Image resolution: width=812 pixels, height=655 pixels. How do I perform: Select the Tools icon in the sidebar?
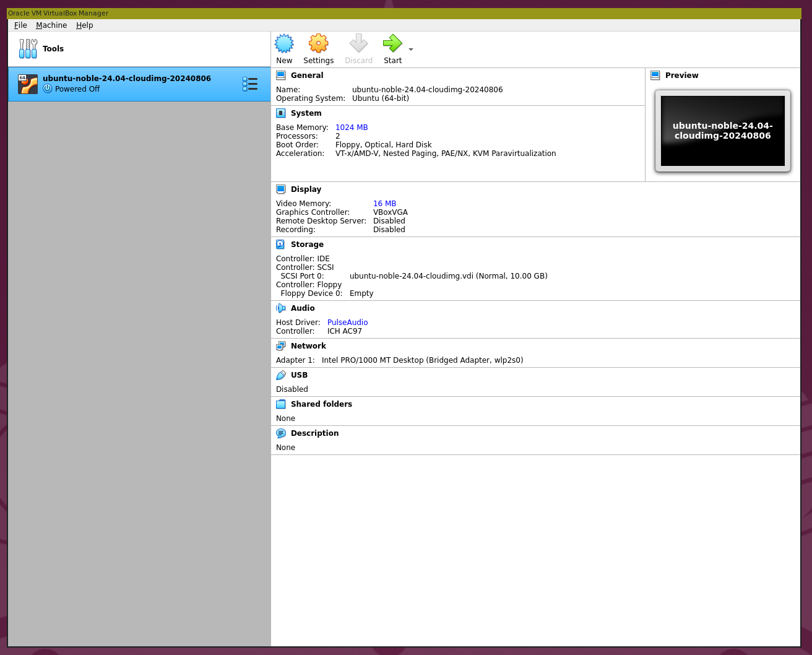tap(28, 48)
